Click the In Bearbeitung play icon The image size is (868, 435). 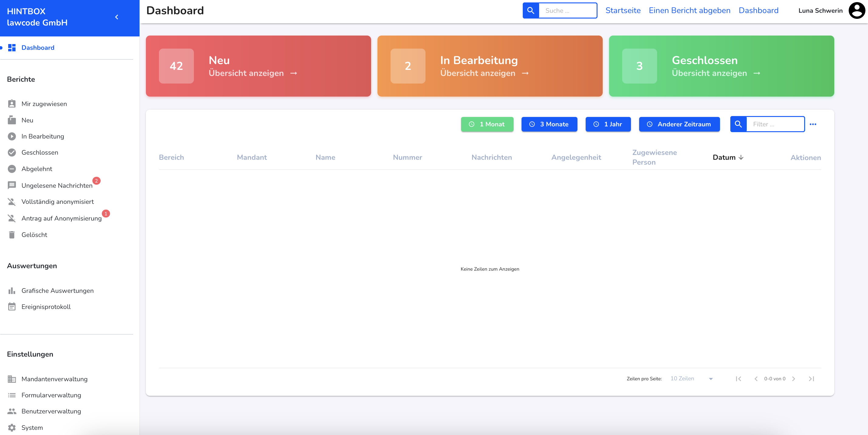[12, 136]
